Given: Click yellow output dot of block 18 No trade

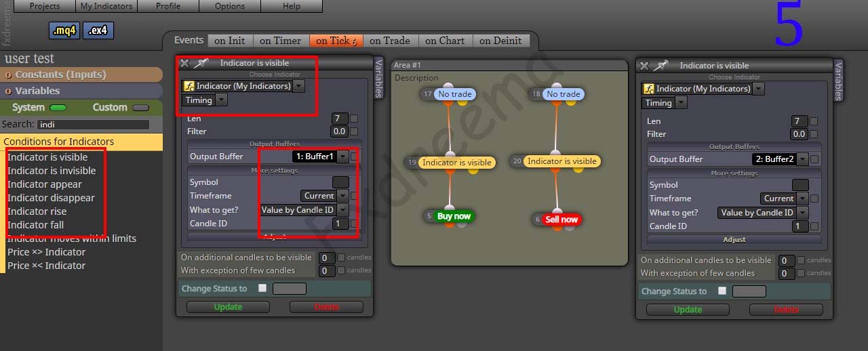Looking at the screenshot, I should pos(570,102).
